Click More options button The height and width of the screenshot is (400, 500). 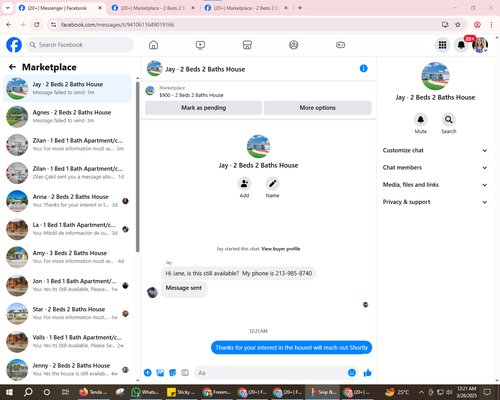click(x=317, y=108)
